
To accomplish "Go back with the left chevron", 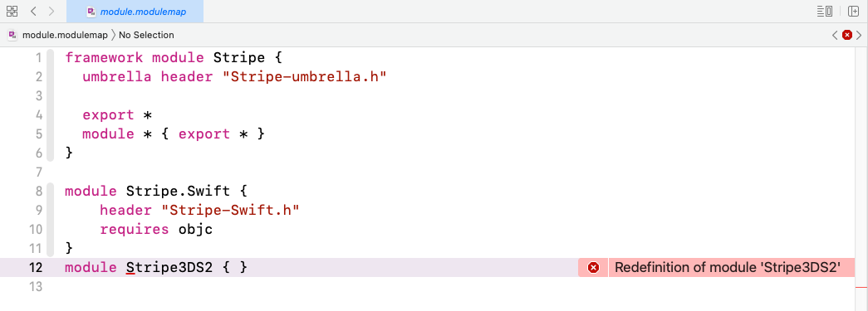I will [33, 11].
